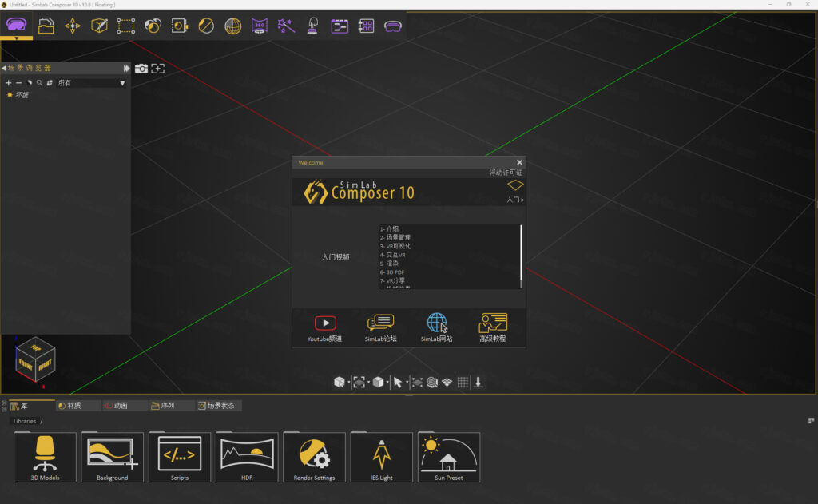Open the materials spheres tool

pos(153,26)
